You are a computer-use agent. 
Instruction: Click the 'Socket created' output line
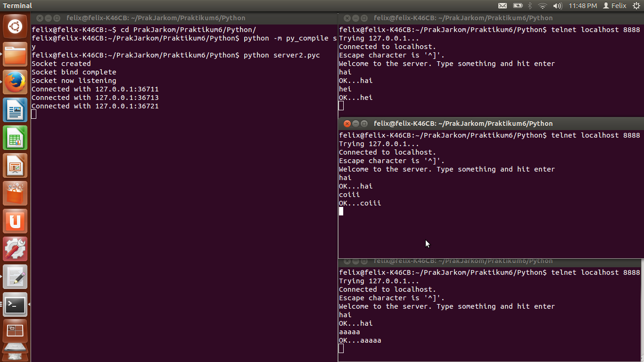tap(61, 64)
